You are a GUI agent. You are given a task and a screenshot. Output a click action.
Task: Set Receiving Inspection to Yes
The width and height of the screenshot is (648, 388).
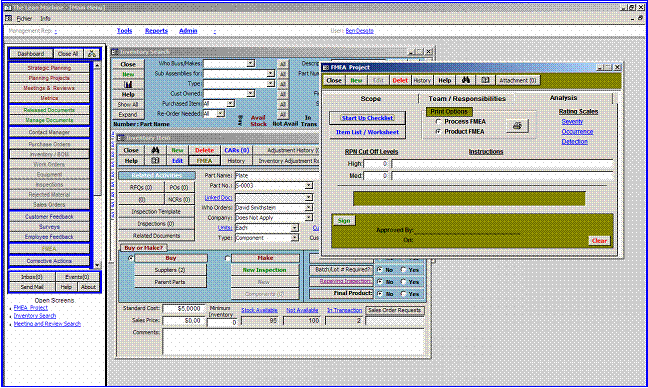tap(403, 282)
